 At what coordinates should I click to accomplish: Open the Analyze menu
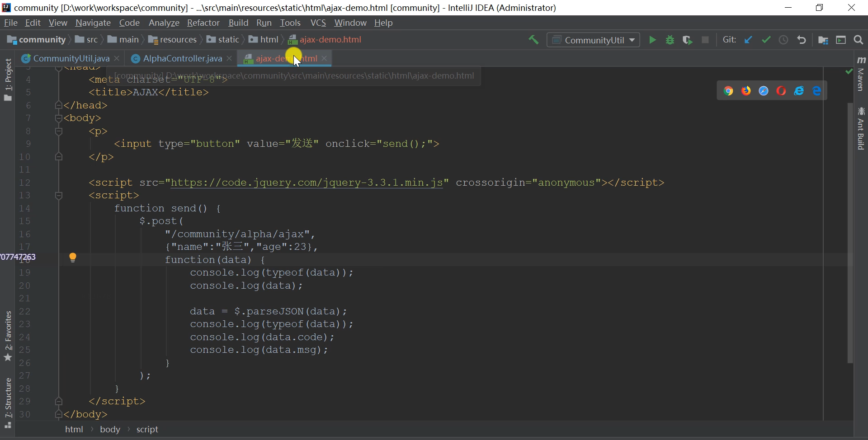(x=164, y=23)
